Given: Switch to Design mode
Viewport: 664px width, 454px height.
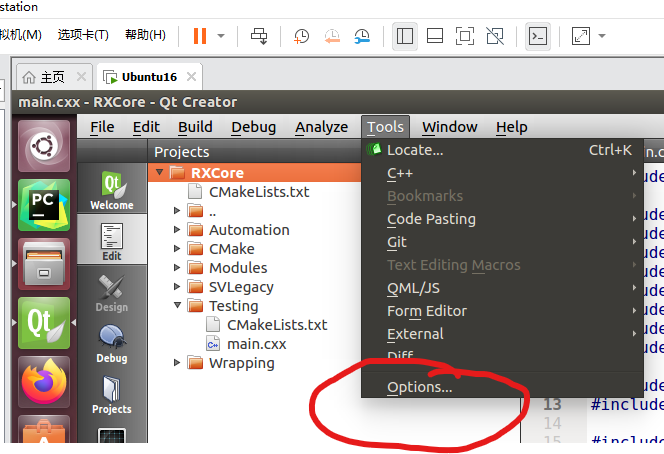Looking at the screenshot, I should [x=112, y=292].
